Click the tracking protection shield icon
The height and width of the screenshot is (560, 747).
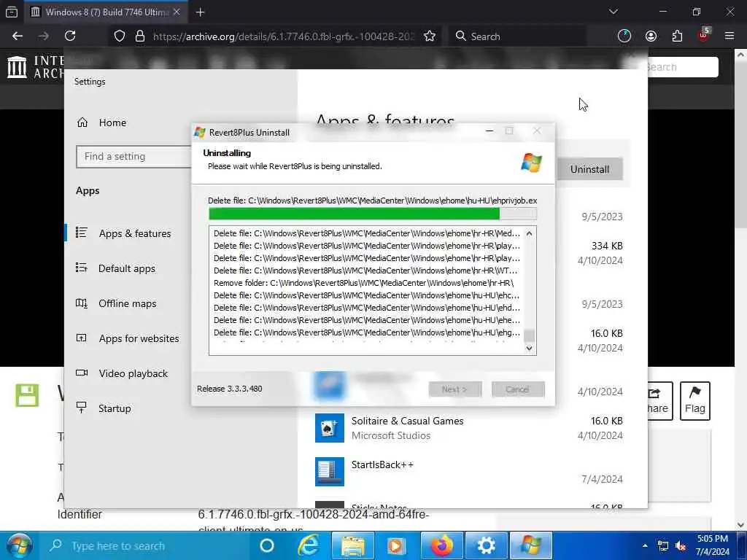tap(120, 36)
